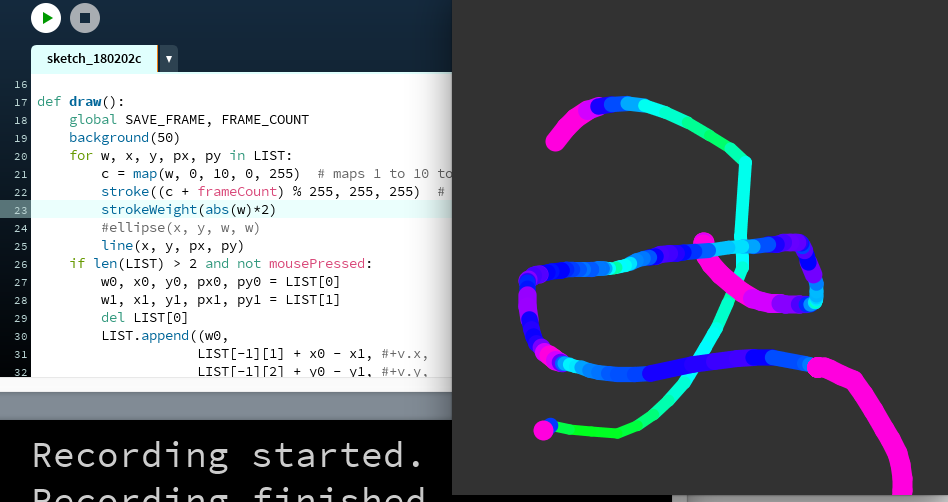Click the mousePressed condition line
The width and height of the screenshot is (948, 502).
[220, 264]
